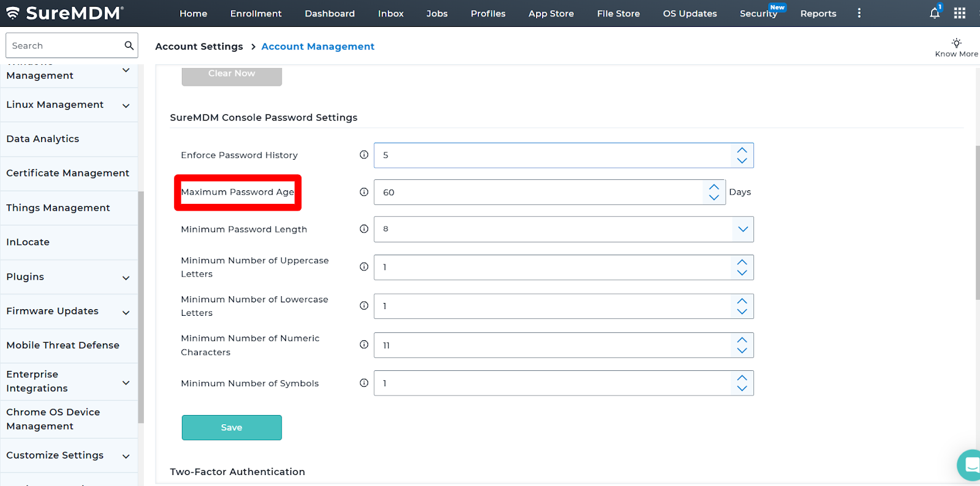Viewport: 980px width, 486px height.
Task: Click the Clear Now button
Action: pos(232,75)
